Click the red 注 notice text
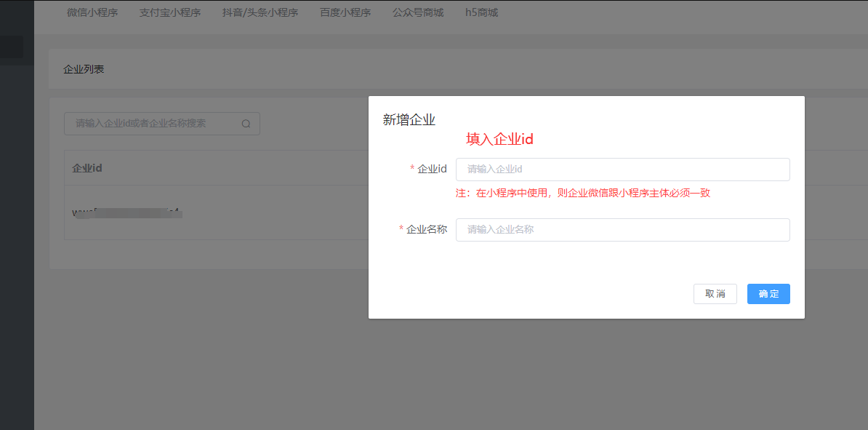This screenshot has width=868, height=430. click(582, 193)
